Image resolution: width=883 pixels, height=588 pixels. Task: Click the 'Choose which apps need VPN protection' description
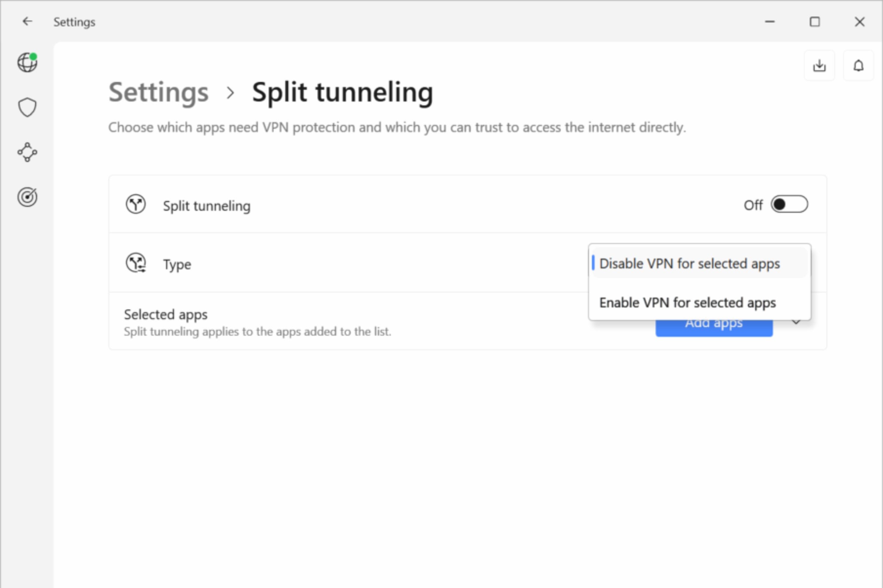coord(397,128)
